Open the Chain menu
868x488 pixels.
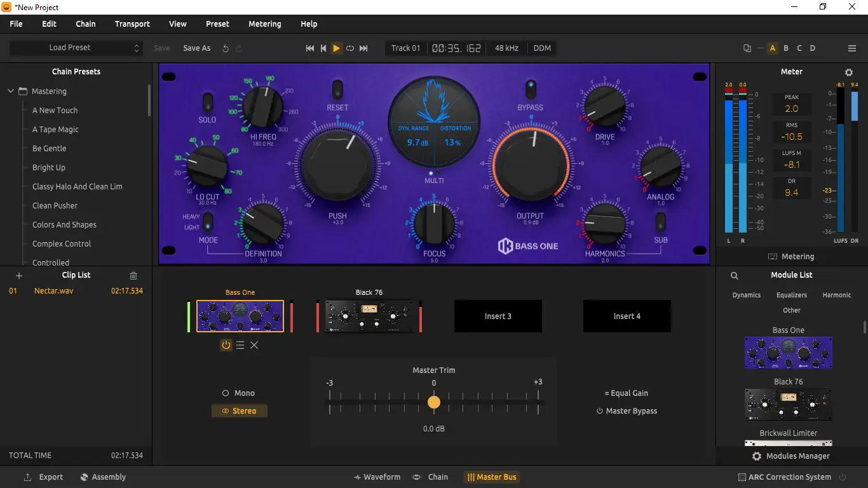[x=86, y=24]
